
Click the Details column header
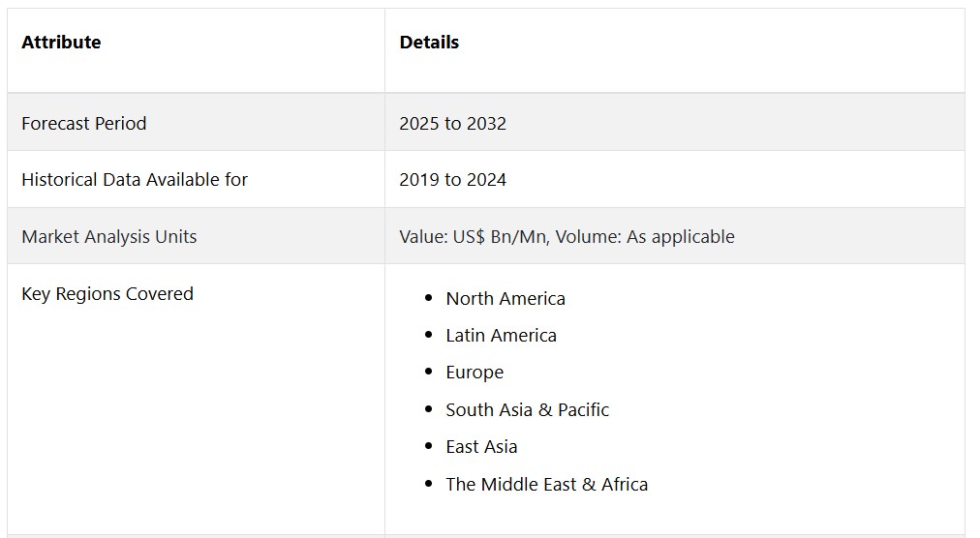click(429, 42)
